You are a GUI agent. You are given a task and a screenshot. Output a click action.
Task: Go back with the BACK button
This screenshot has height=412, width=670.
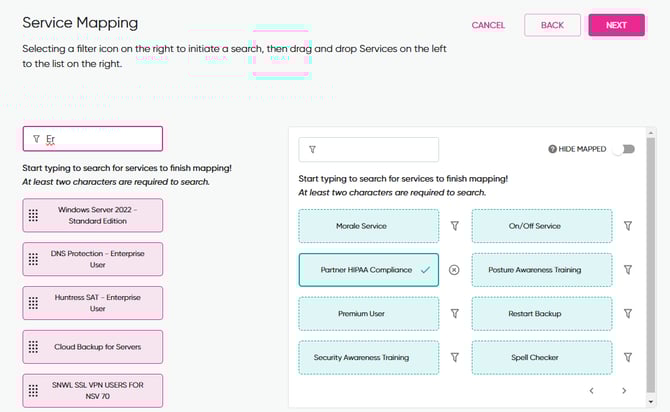(552, 25)
